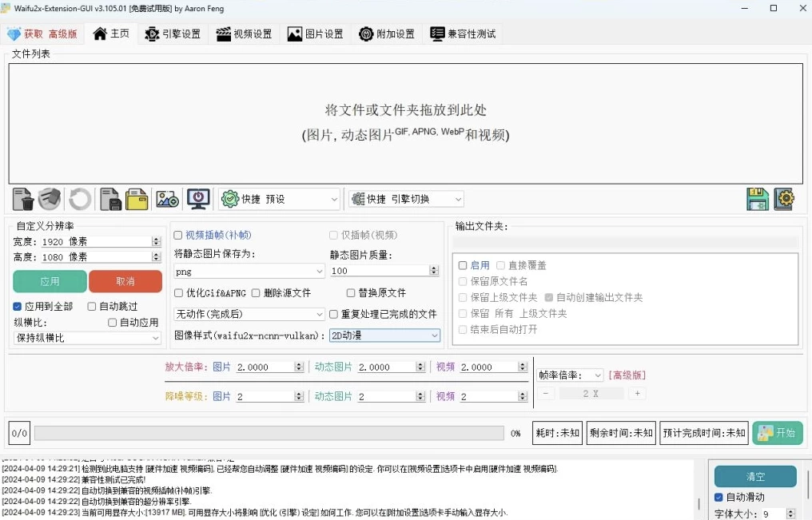Click the image preview icon
The image size is (812, 520).
tap(166, 199)
